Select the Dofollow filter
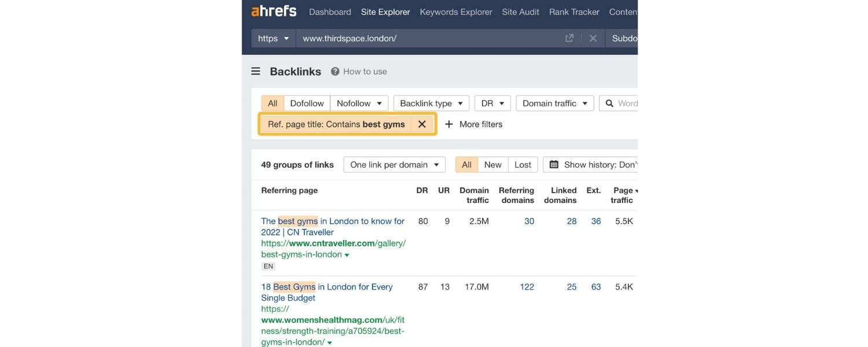 306,103
